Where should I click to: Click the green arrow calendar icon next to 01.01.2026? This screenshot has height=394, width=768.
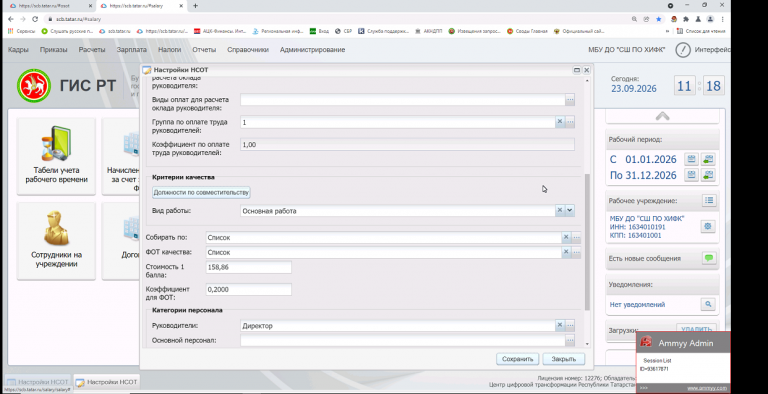(708, 159)
